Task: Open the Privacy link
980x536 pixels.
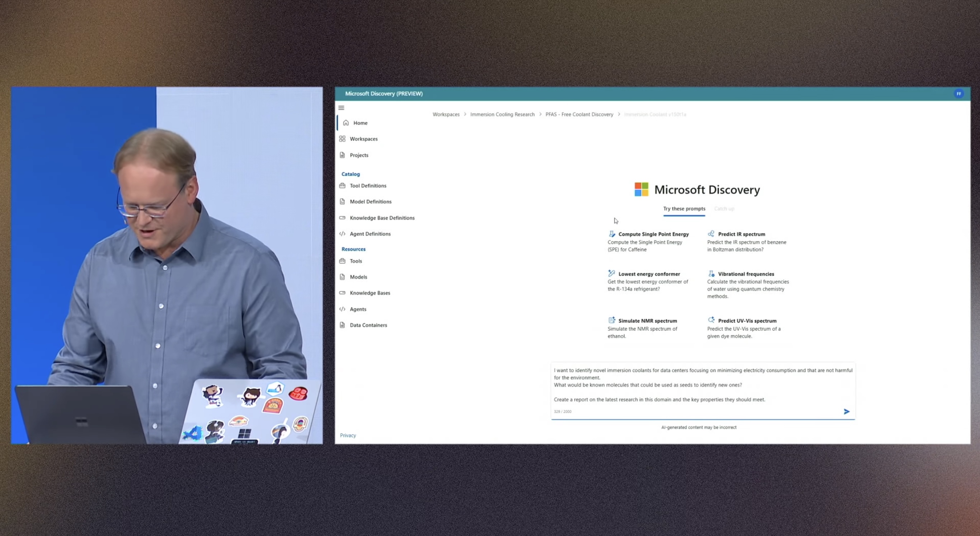Action: pyautogui.click(x=348, y=435)
